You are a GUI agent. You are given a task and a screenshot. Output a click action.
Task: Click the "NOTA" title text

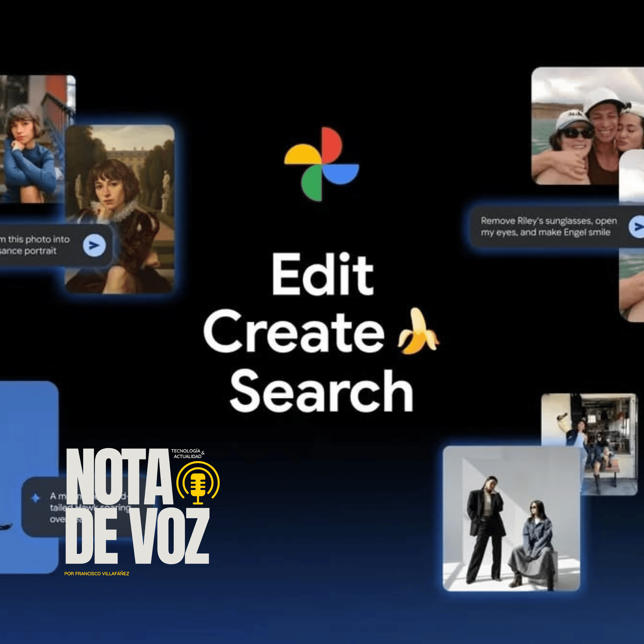click(120, 476)
